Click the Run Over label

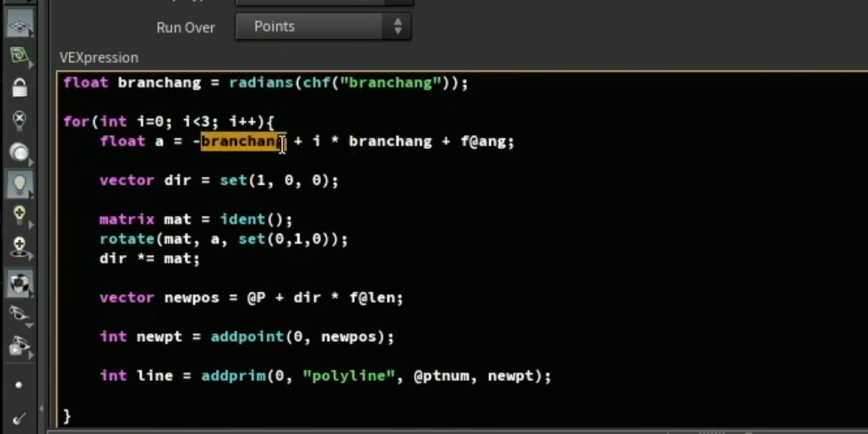[186, 28]
